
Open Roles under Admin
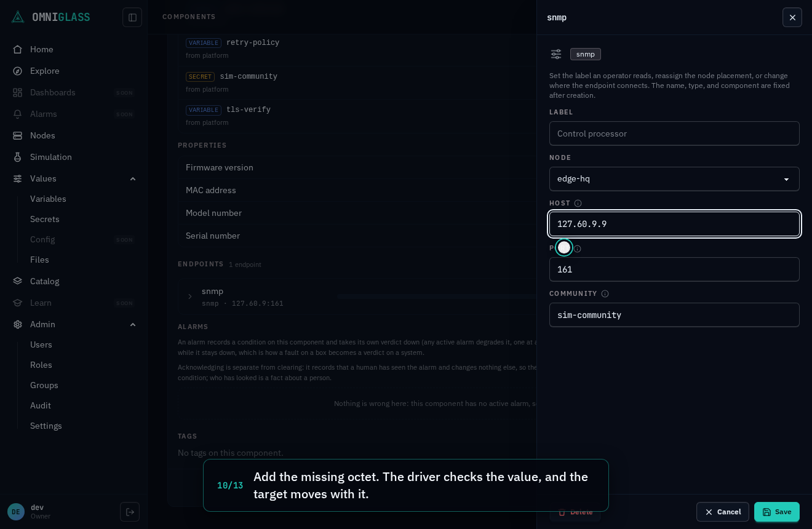[41, 365]
